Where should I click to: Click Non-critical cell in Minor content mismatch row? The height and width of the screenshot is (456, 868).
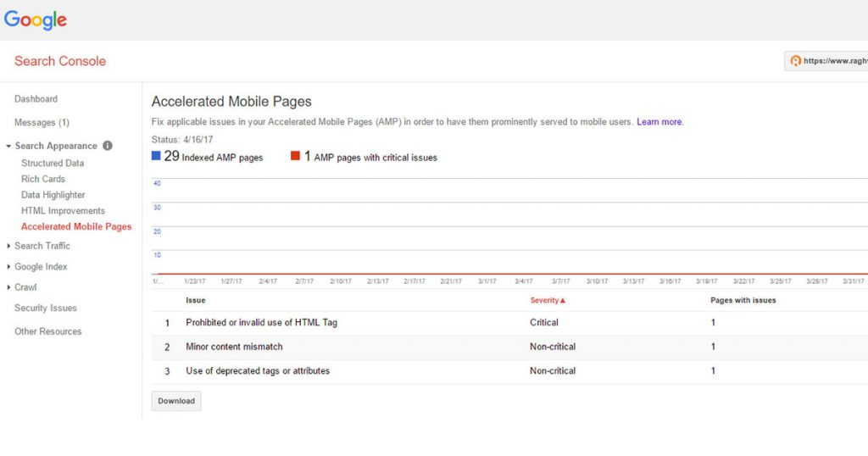(x=553, y=347)
